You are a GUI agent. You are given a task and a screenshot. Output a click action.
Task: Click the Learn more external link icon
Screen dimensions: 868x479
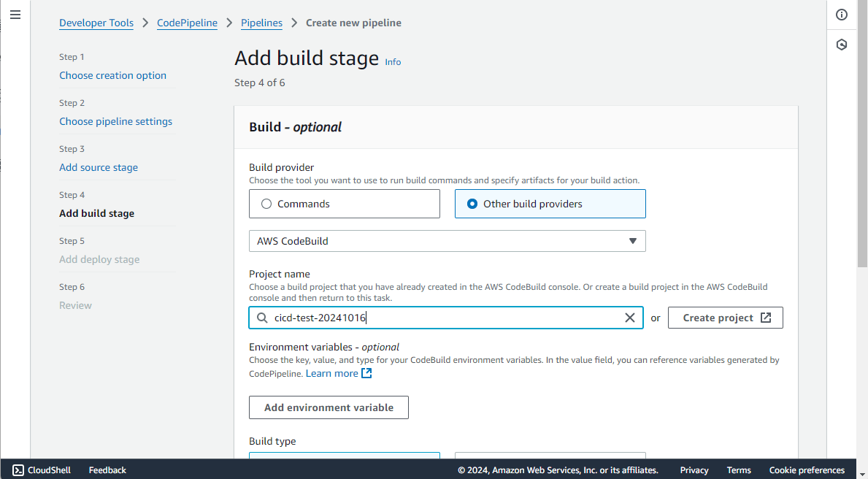point(367,373)
